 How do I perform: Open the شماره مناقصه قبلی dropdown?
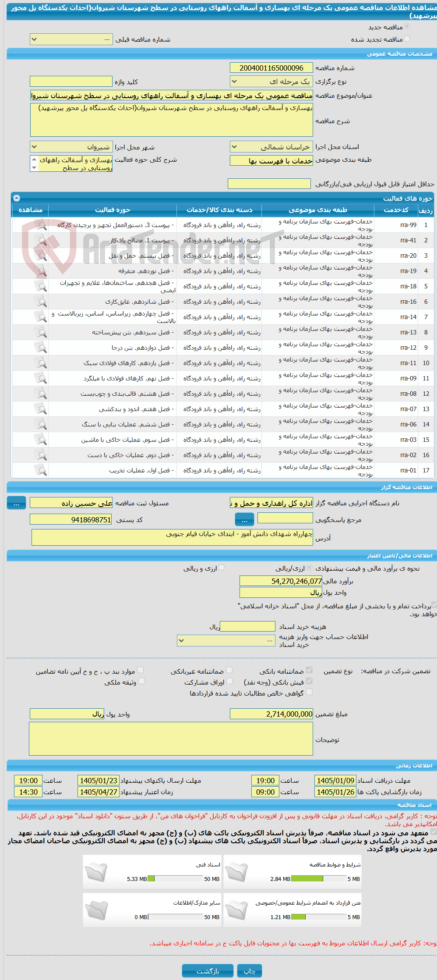[x=71, y=39]
